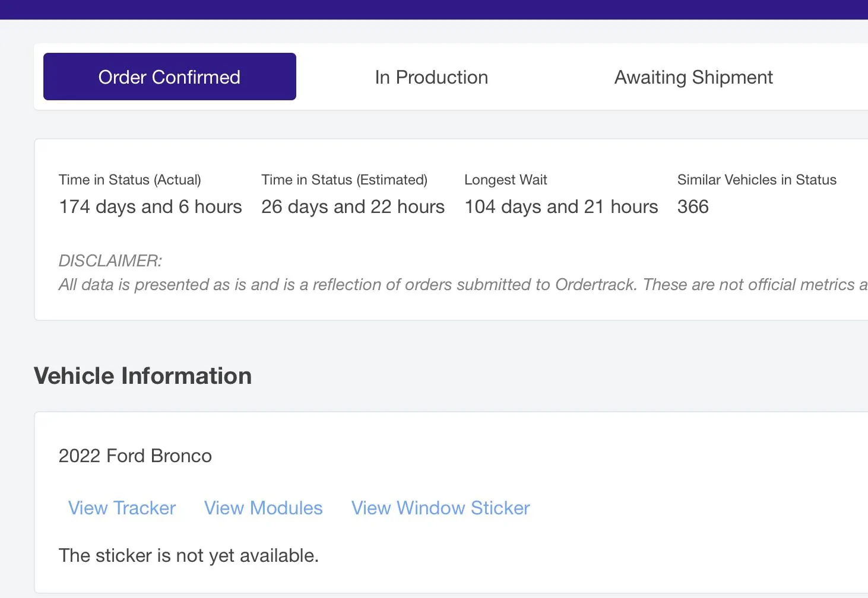Select the 104 days and 21 hours value
The image size is (868, 598).
pos(561,206)
